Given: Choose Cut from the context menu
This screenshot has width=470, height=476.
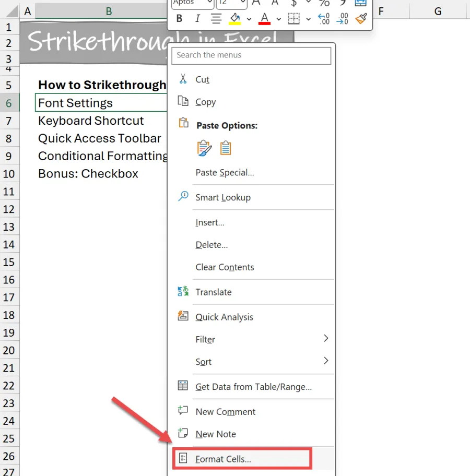Looking at the screenshot, I should (x=202, y=79).
